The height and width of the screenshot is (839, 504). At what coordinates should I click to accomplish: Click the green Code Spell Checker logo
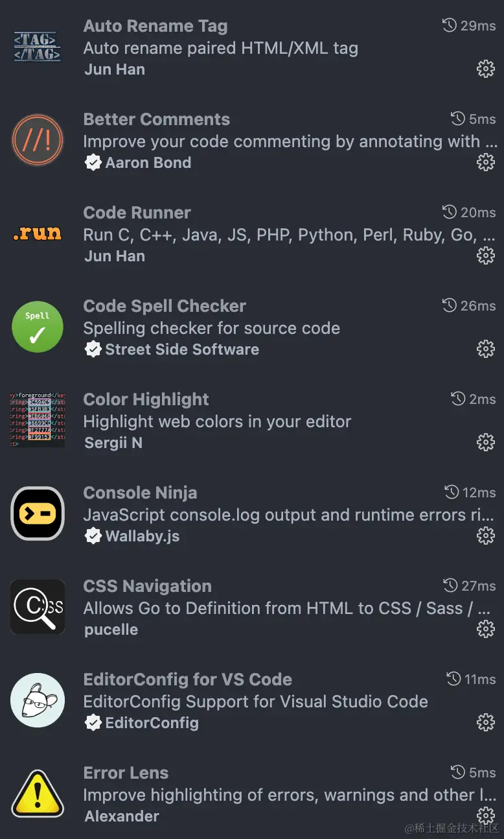pos(38,327)
